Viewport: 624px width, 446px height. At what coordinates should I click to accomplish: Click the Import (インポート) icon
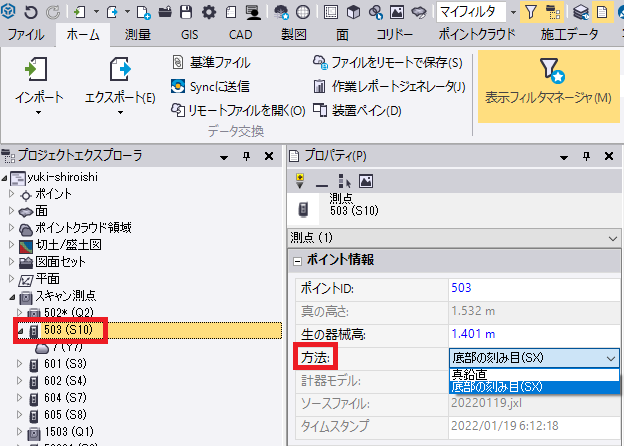coord(39,72)
